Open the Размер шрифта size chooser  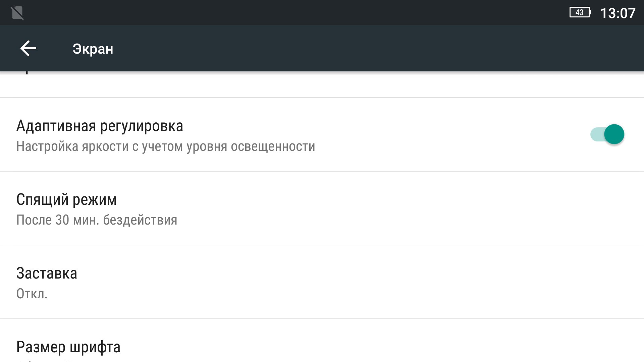click(68, 347)
